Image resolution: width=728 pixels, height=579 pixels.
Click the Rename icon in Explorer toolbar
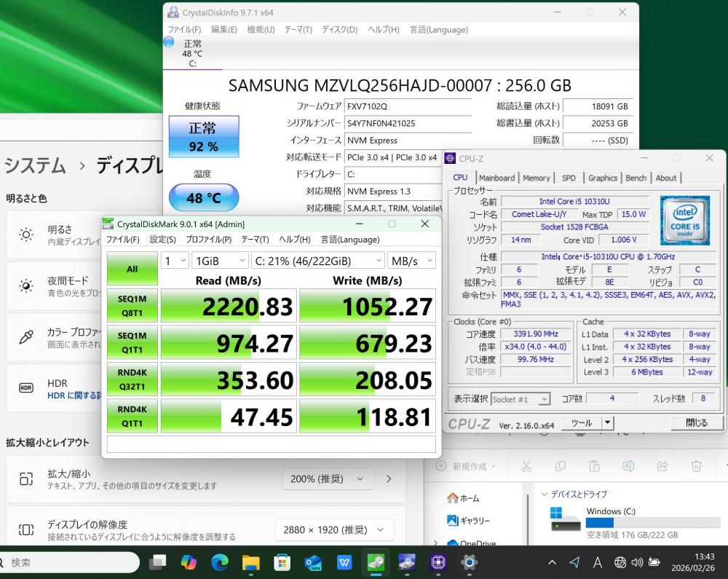click(628, 466)
